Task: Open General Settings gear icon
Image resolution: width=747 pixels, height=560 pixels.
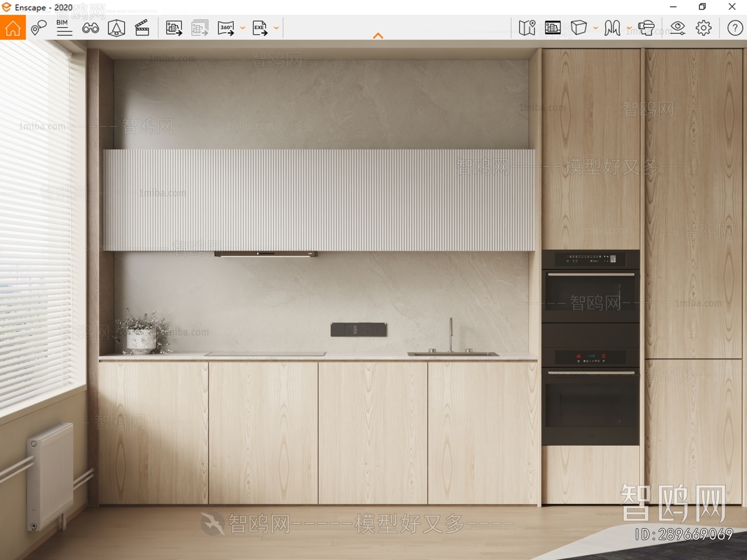Action: click(x=704, y=28)
